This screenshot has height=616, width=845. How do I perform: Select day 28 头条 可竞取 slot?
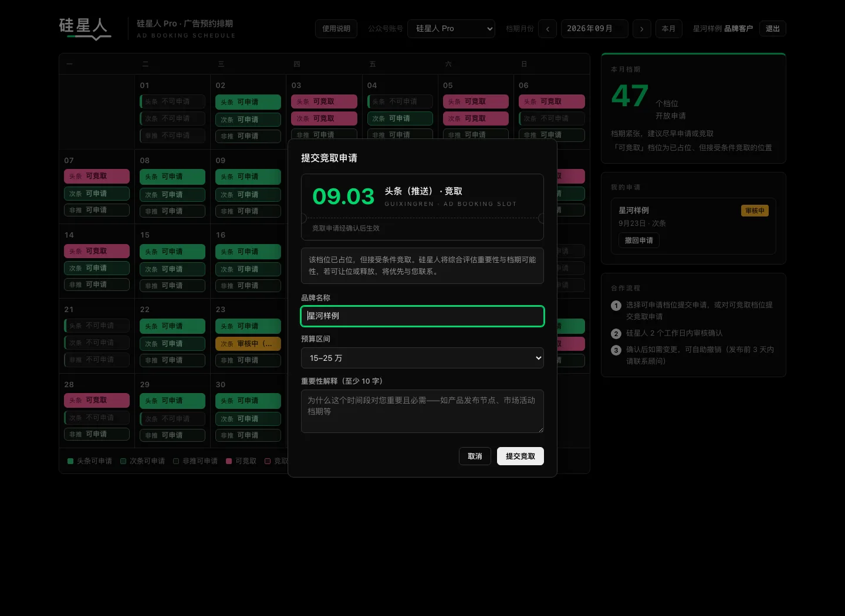click(96, 400)
